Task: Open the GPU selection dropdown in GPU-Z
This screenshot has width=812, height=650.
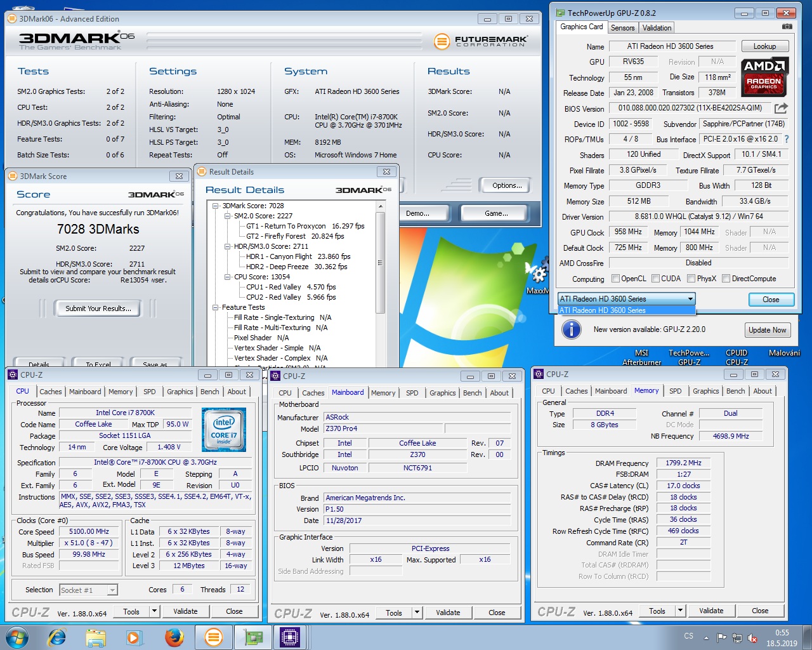Action: coord(627,299)
